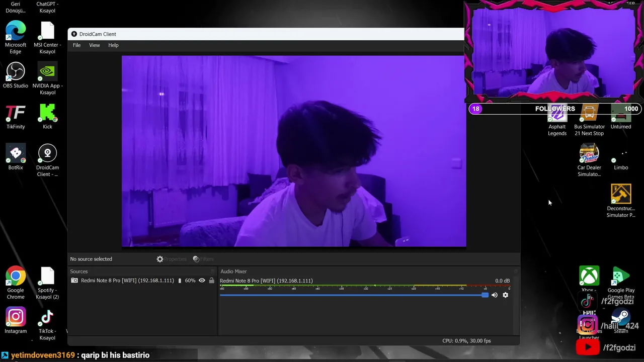Launch the TikFinity desktop app
Image resolution: width=644 pixels, height=362 pixels.
[16, 117]
